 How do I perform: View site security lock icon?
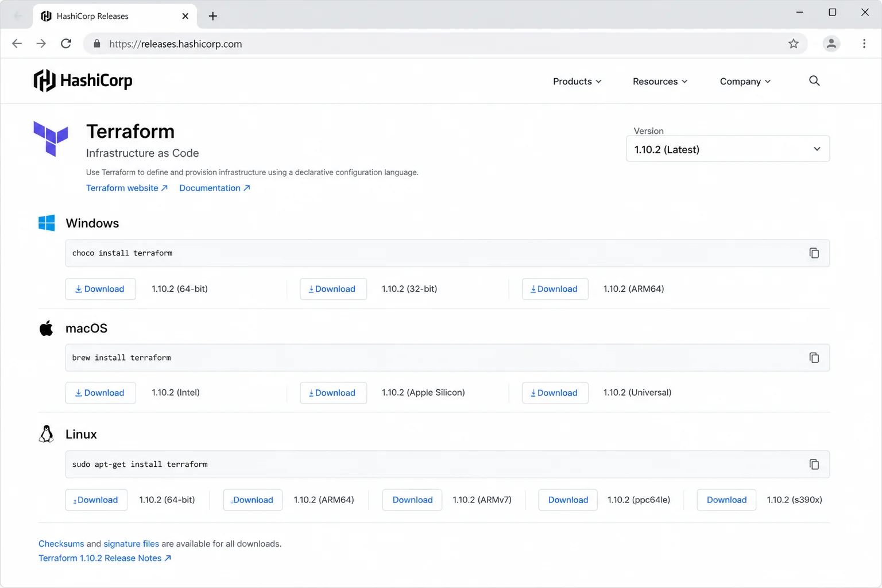[x=97, y=44]
